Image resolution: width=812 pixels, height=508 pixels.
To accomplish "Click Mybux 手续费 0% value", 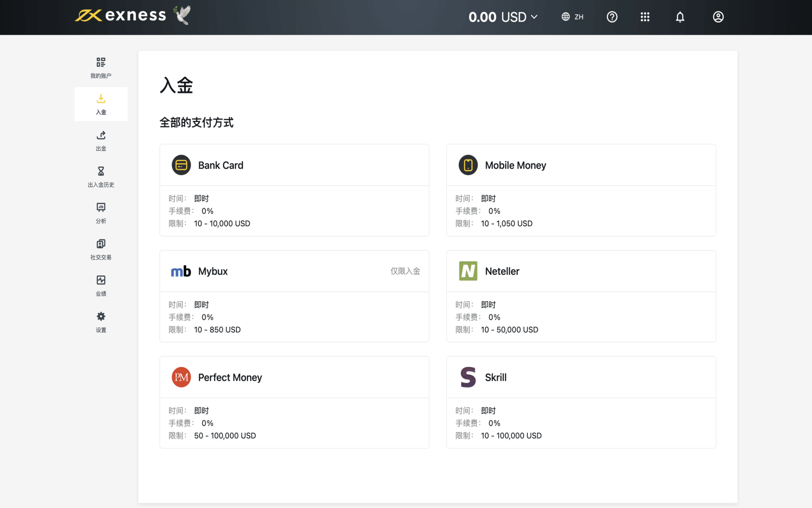I will 208,317.
